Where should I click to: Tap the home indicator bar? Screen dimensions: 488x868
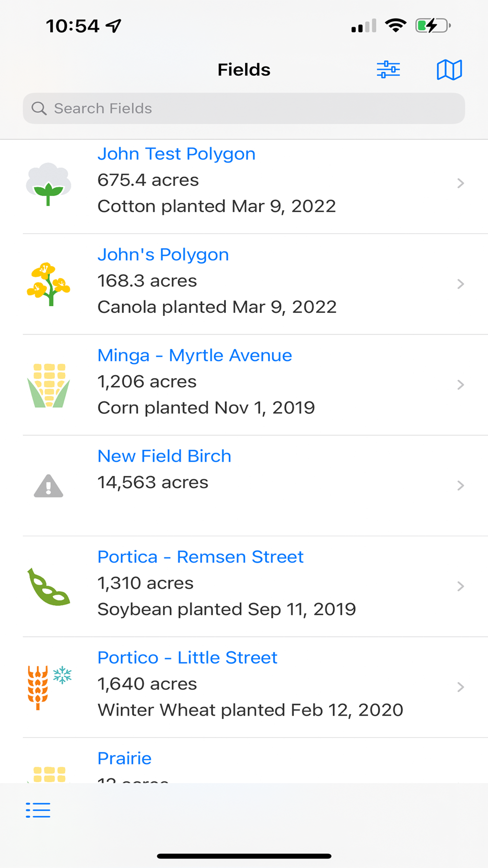click(x=244, y=856)
